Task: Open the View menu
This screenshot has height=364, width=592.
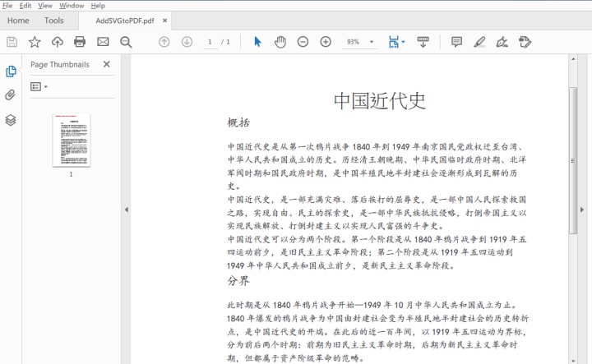Action: coord(45,5)
